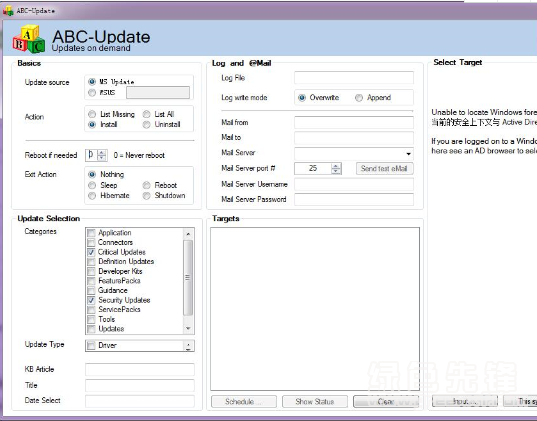Check the Definition Updates category
The image size is (537, 421).
91,262
